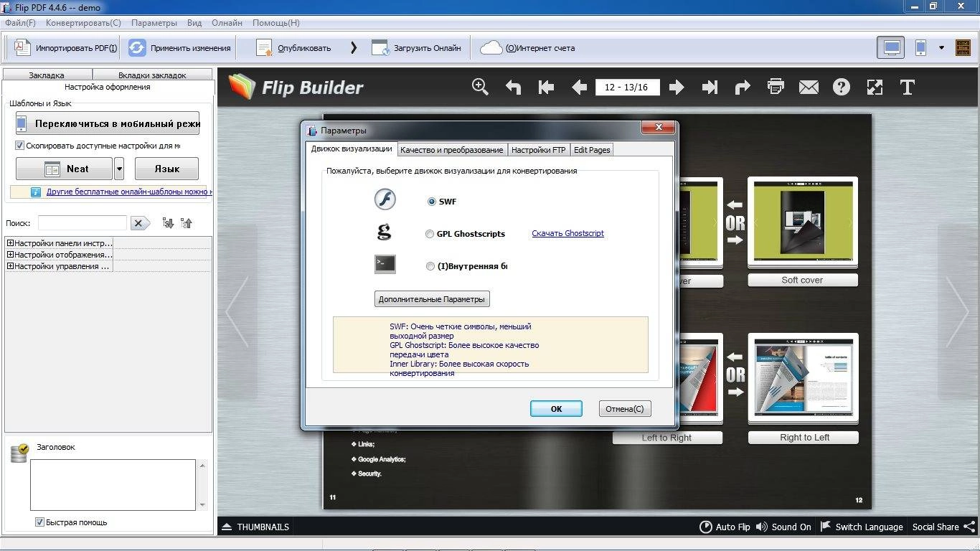
Task: Click the text select T icon
Action: (908, 88)
